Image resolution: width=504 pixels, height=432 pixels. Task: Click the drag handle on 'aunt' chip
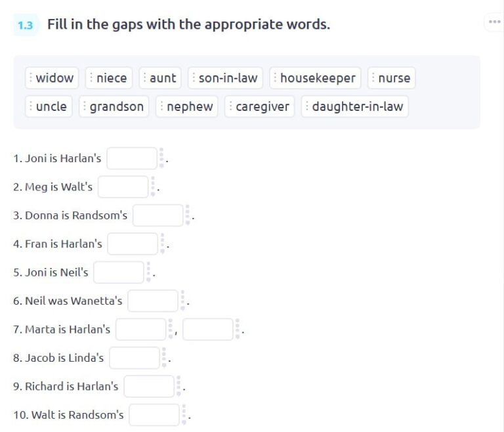click(144, 77)
